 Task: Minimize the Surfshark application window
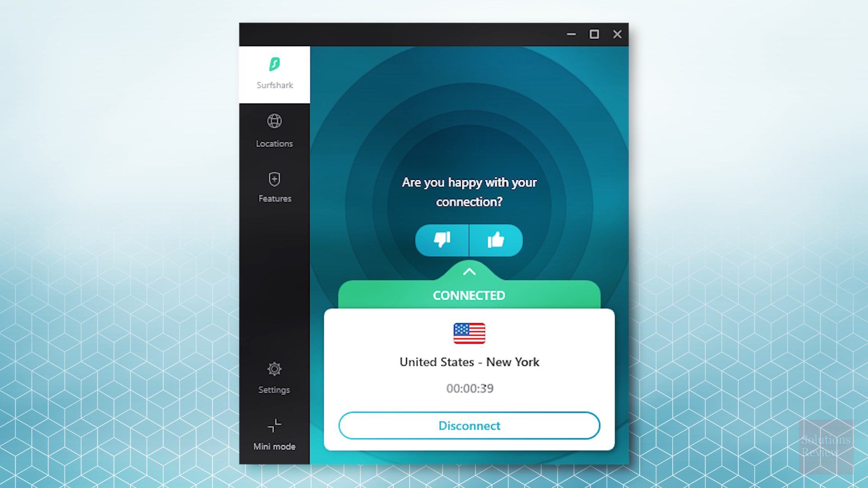[571, 34]
